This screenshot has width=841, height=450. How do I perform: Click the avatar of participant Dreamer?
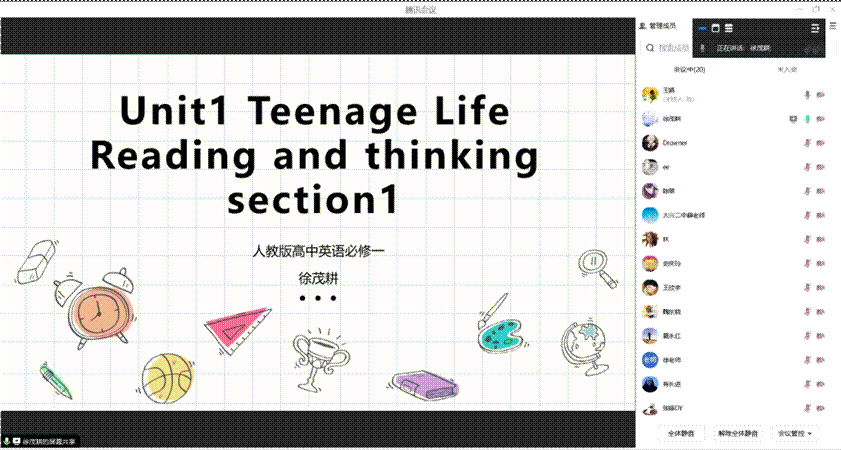650,143
